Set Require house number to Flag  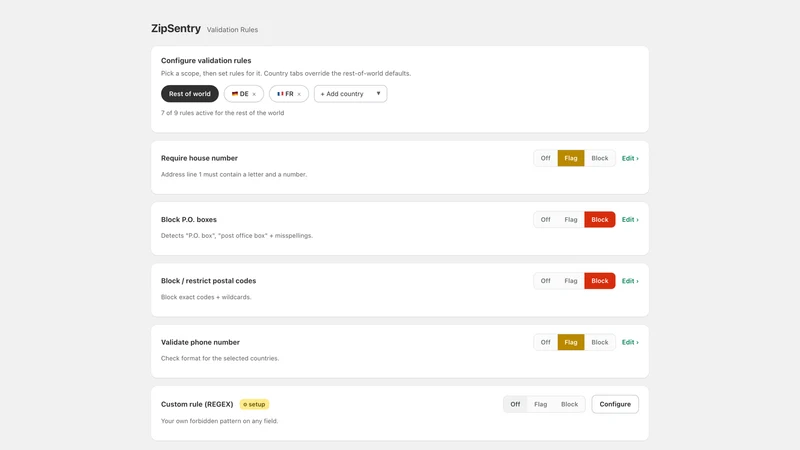[x=571, y=158]
